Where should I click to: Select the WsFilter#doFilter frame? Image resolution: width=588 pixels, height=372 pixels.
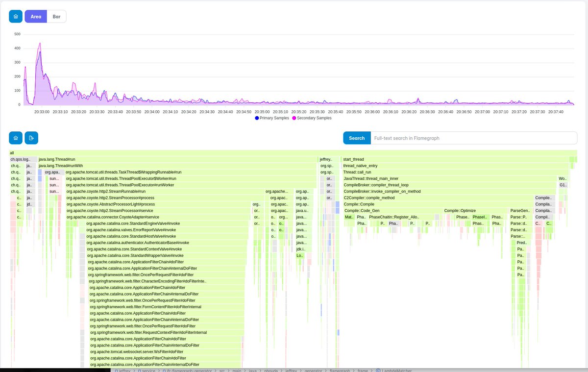166,351
